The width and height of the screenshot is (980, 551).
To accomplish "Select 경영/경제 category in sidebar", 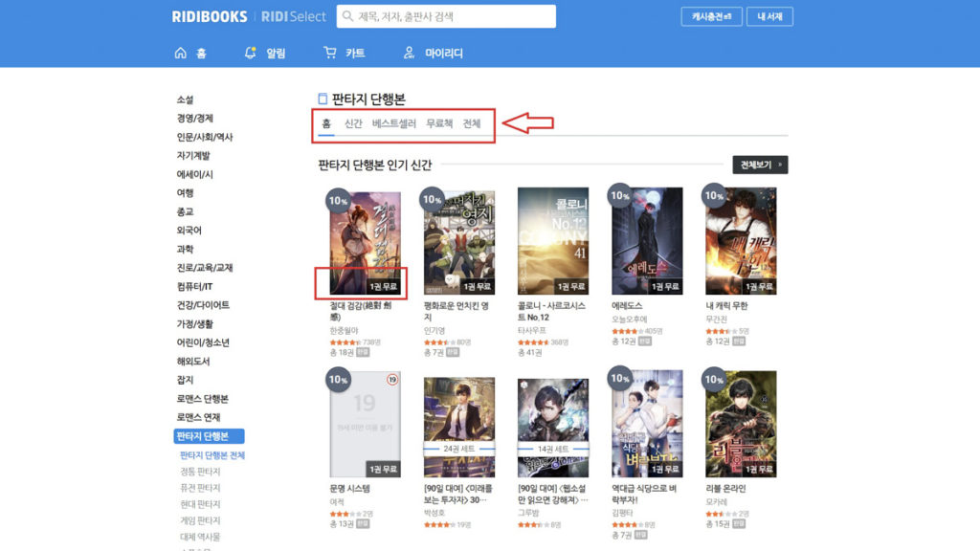I will point(195,118).
